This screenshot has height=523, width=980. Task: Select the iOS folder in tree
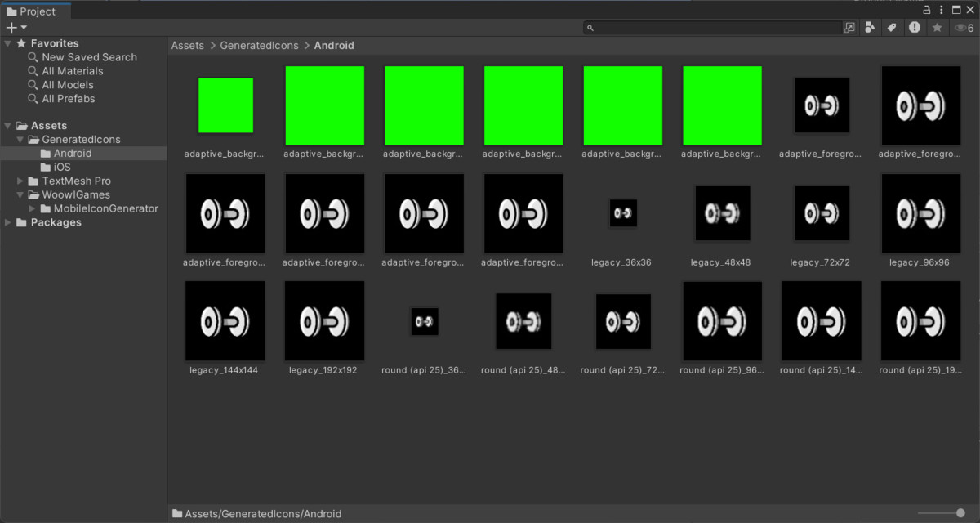point(62,167)
